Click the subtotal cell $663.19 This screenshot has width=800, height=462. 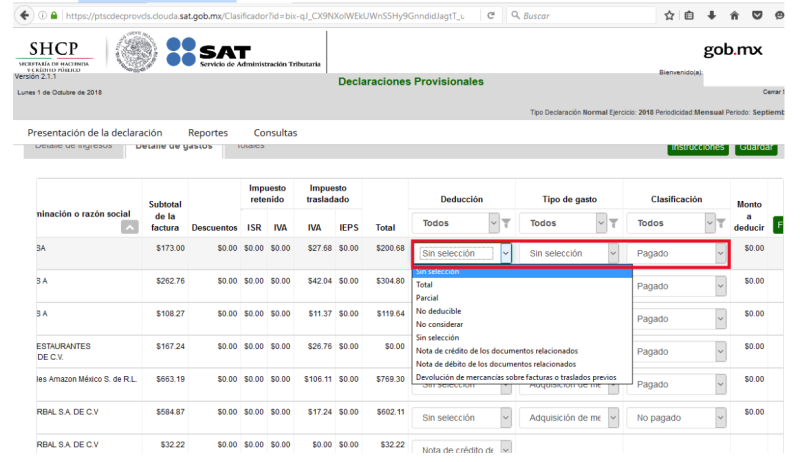170,379
